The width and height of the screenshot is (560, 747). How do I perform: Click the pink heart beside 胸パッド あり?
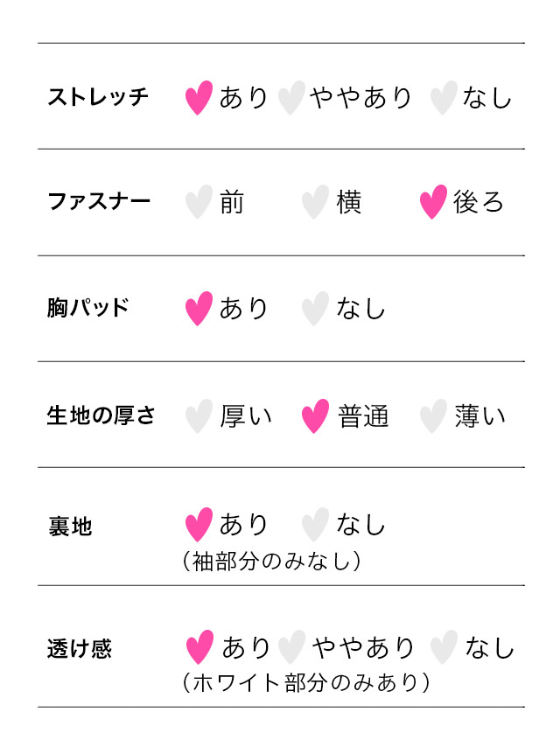pyautogui.click(x=199, y=309)
